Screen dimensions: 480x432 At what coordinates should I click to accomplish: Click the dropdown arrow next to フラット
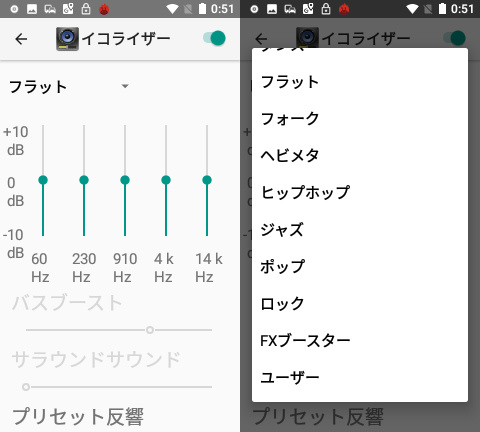125,86
